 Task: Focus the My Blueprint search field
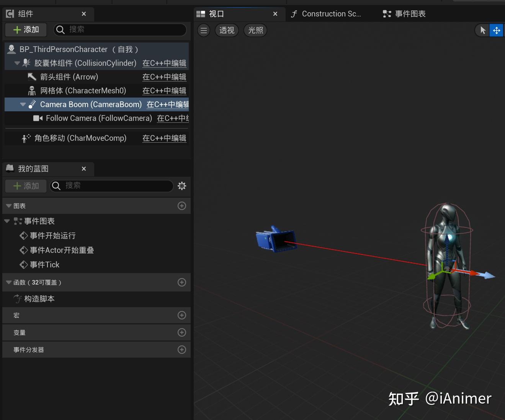112,186
